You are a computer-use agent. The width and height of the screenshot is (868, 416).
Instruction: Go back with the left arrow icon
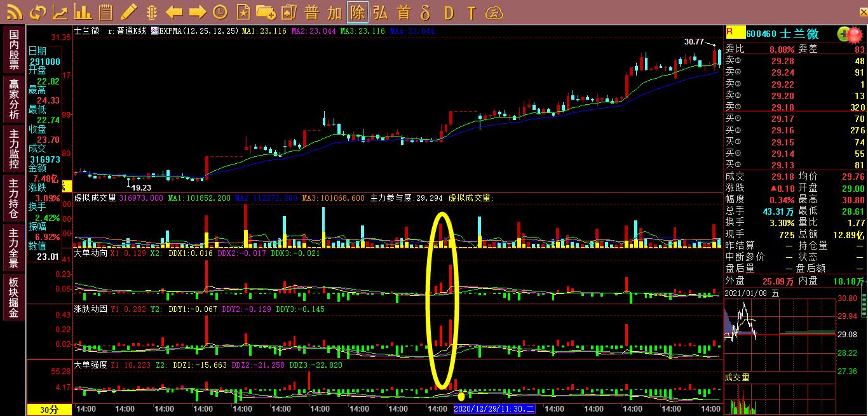click(x=174, y=11)
